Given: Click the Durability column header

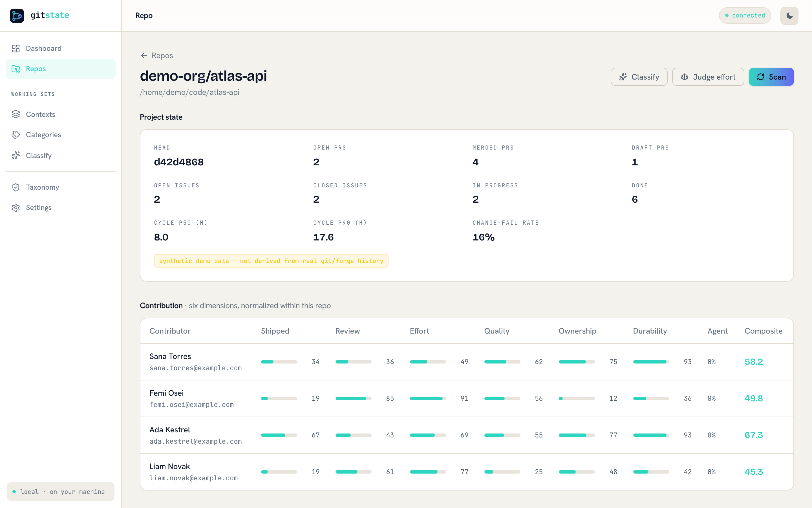Looking at the screenshot, I should (x=650, y=331).
